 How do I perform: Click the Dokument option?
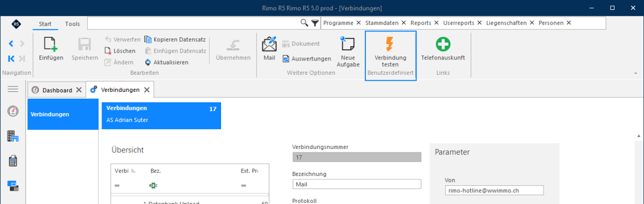[301, 44]
